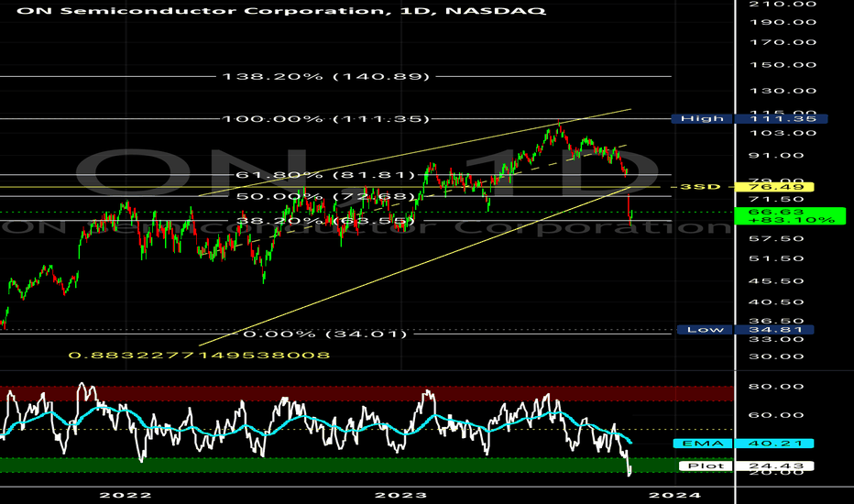
Task: Click the 71.50 price scale label
Action: pyautogui.click(x=776, y=200)
